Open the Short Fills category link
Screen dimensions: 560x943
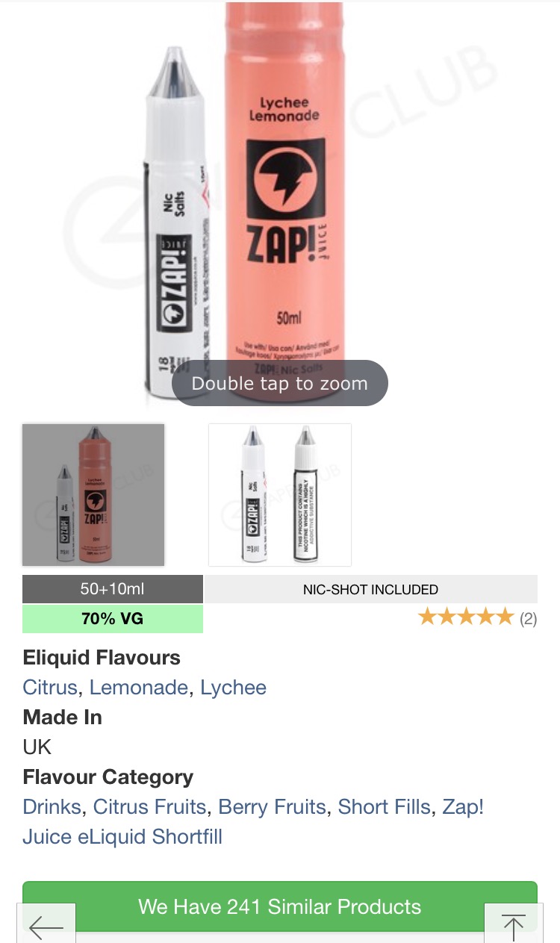point(384,806)
